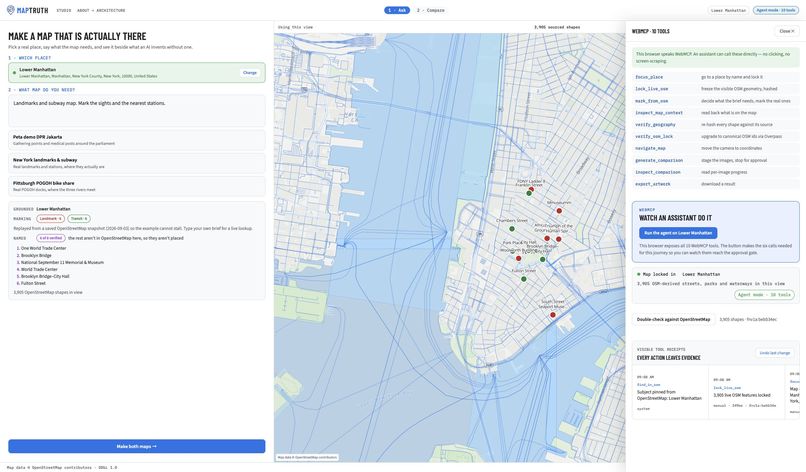Select Brooklyn Bridge in names list
The image size is (806, 472).
(x=36, y=256)
